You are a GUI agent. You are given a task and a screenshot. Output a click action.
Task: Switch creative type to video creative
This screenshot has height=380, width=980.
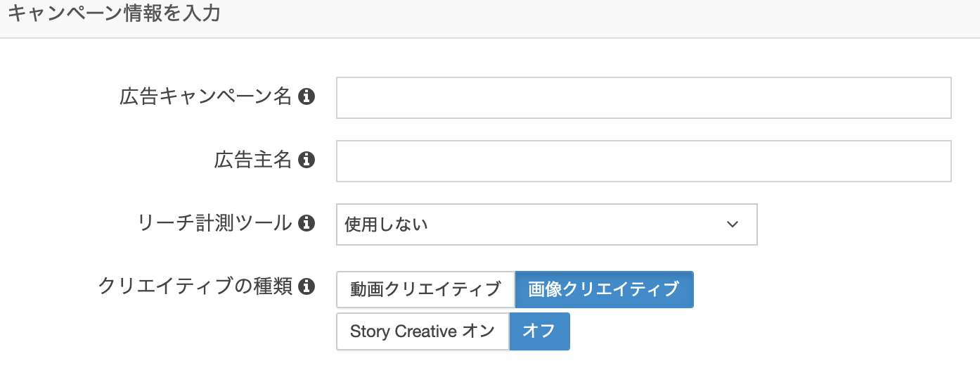coord(425,289)
